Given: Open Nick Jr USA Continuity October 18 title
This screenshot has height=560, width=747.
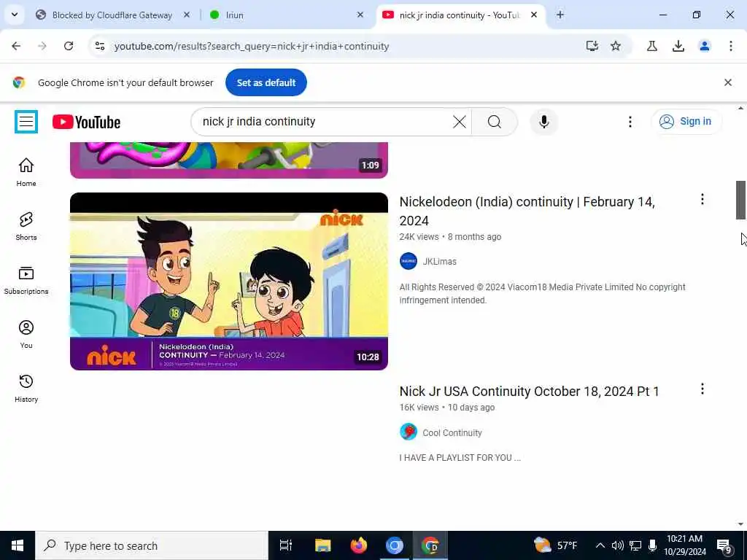Looking at the screenshot, I should tap(529, 392).
